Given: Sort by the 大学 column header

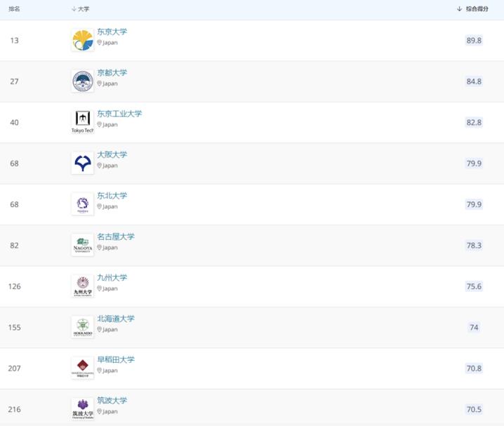Looking at the screenshot, I should 80,9.
